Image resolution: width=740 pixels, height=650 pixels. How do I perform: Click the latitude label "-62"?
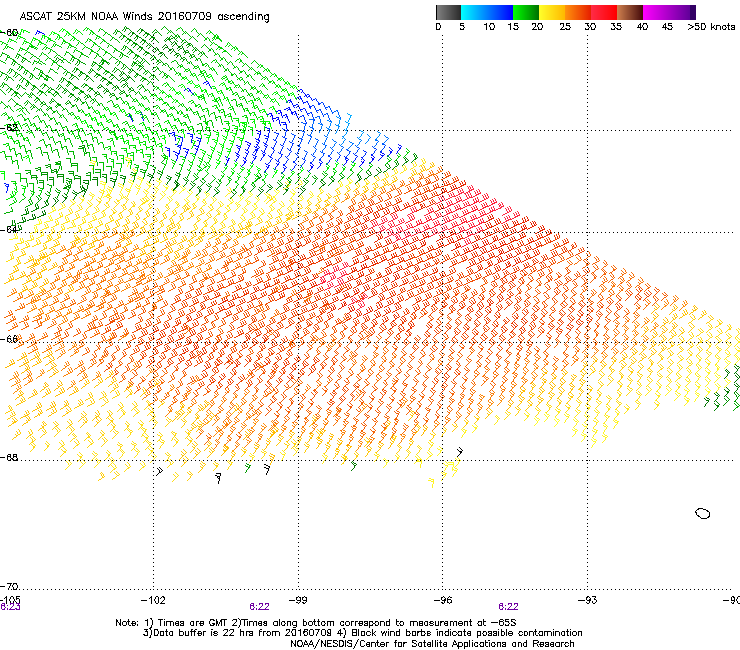tap(9, 128)
